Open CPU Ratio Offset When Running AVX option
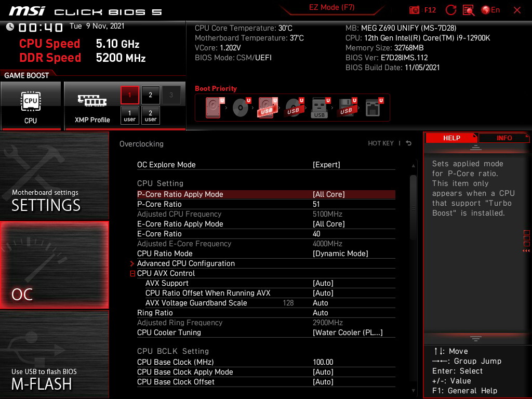This screenshot has width=532, height=399. tap(323, 293)
